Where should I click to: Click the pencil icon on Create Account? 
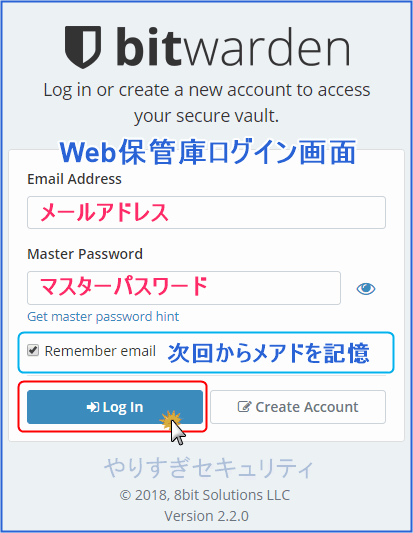point(244,407)
